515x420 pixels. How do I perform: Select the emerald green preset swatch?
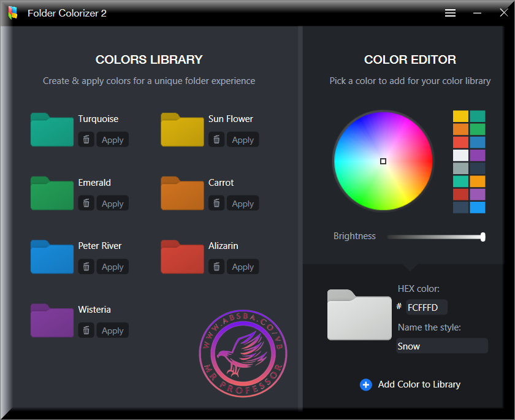[x=477, y=129]
